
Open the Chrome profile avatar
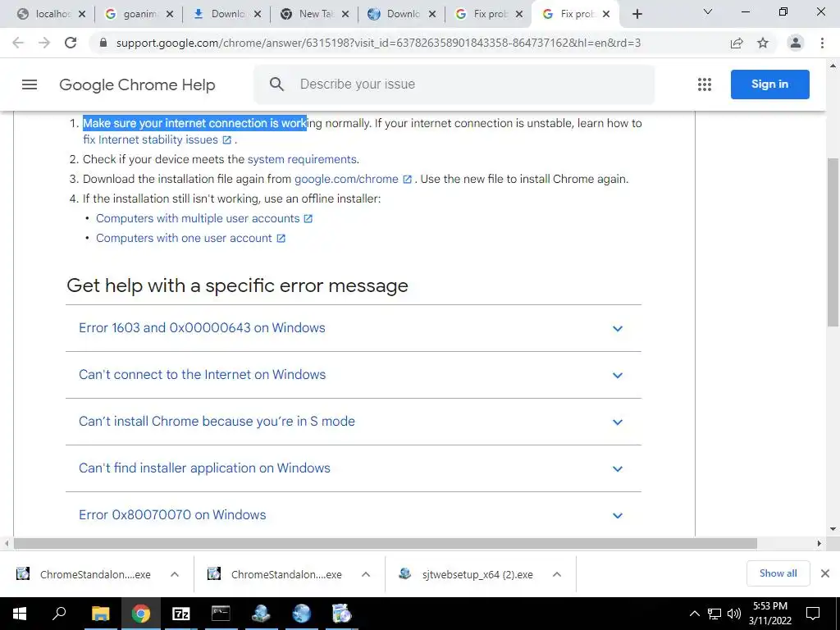click(796, 43)
